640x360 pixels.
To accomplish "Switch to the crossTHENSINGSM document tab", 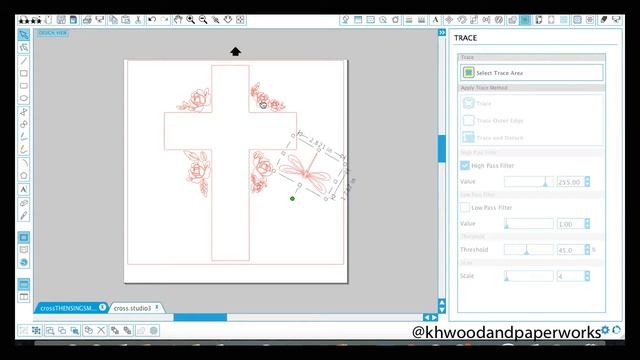I will coord(68,308).
